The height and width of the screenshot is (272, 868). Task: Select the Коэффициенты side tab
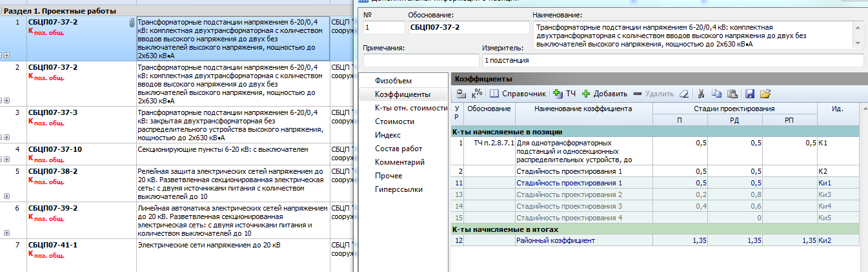[403, 94]
